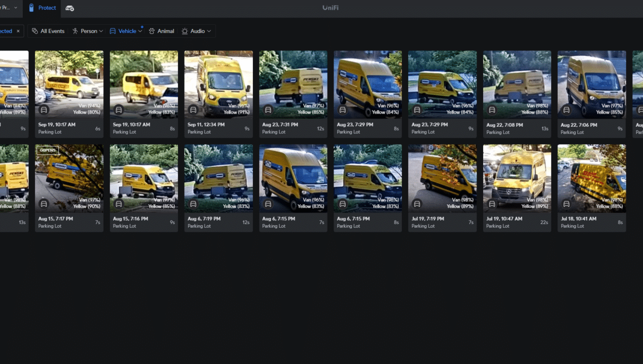This screenshot has width=643, height=364.
Task: Click vehicle icon on Aug 22, 7:06 PM event
Action: 566,110
